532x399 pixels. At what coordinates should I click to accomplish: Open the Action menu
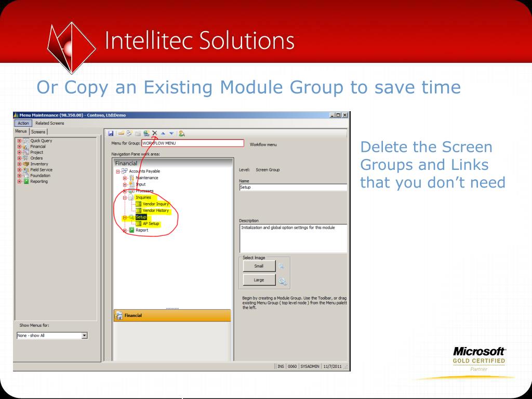coord(23,123)
